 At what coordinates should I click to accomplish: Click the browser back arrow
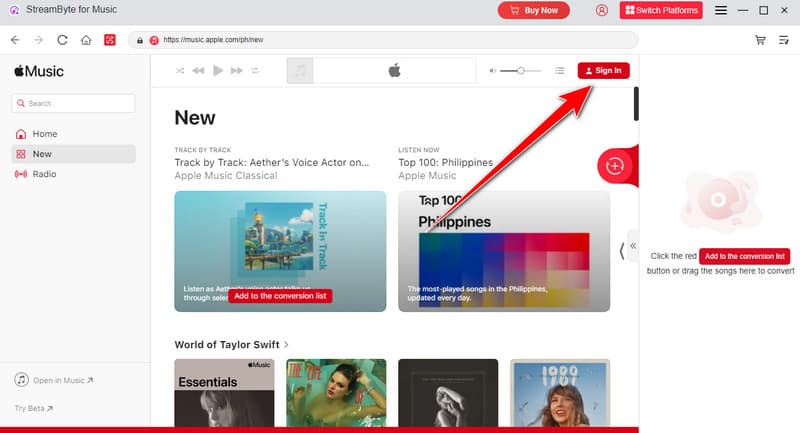(15, 40)
